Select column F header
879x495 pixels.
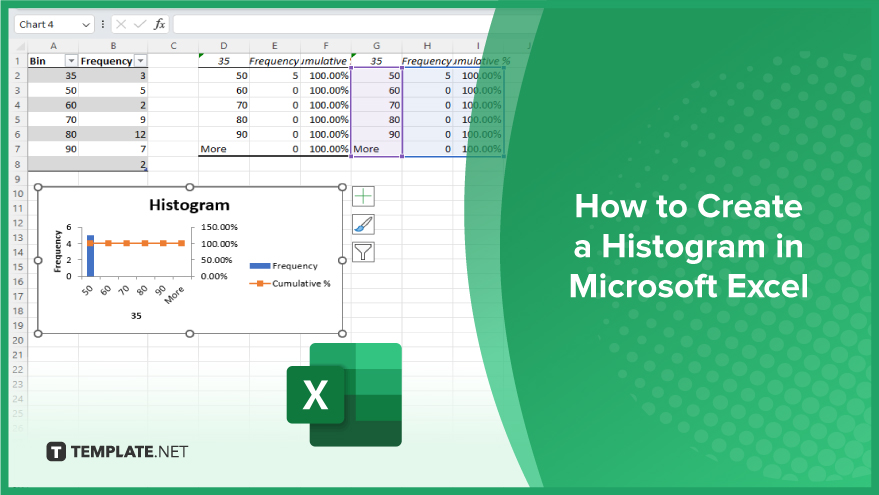click(326, 46)
